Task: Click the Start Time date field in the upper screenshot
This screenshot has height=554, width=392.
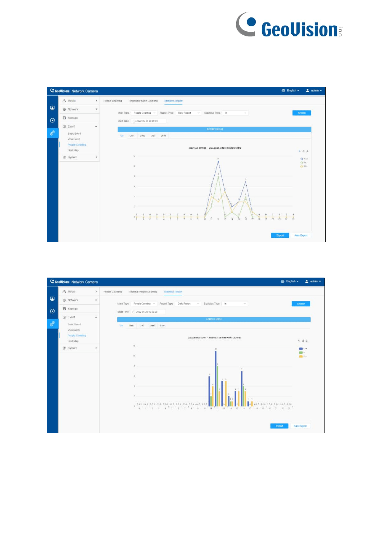Action: coord(148,121)
